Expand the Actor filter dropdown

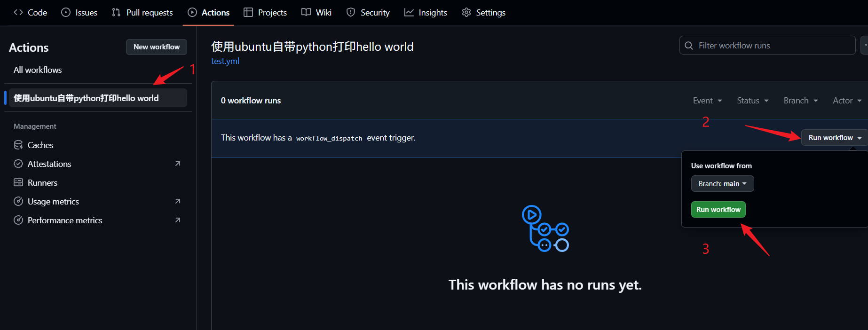(847, 101)
